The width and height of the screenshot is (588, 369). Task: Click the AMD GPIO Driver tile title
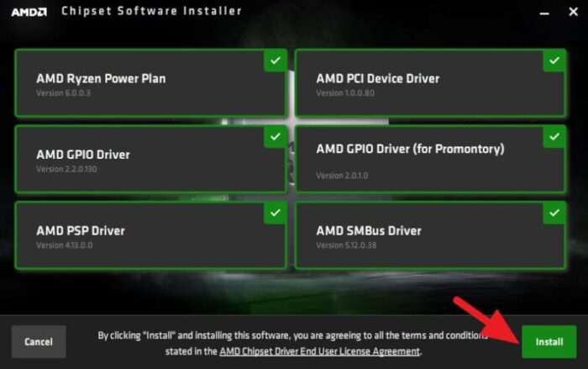pyautogui.click(x=83, y=155)
